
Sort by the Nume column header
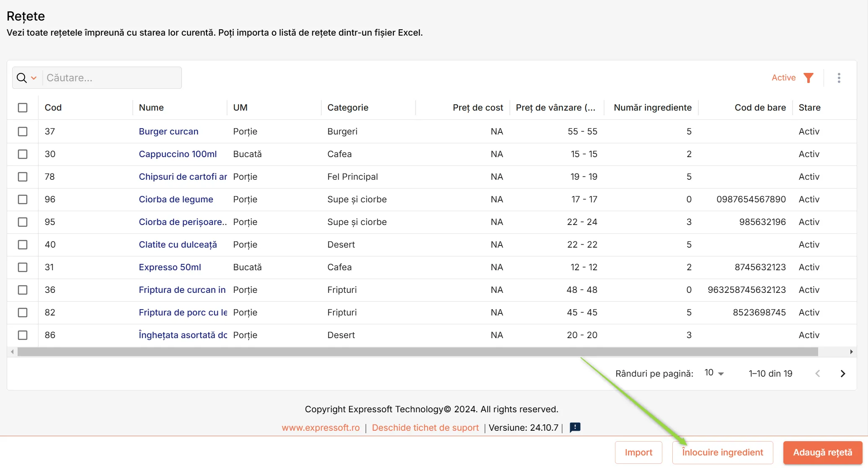[x=151, y=108]
